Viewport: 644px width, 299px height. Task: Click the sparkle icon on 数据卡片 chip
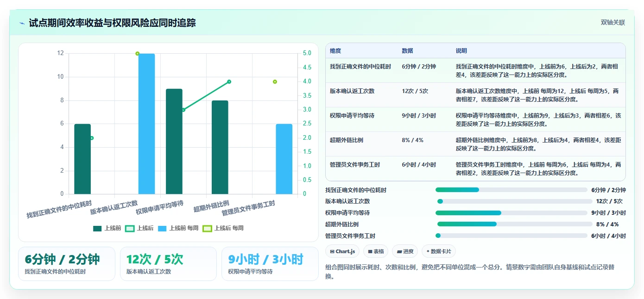tap(428, 251)
